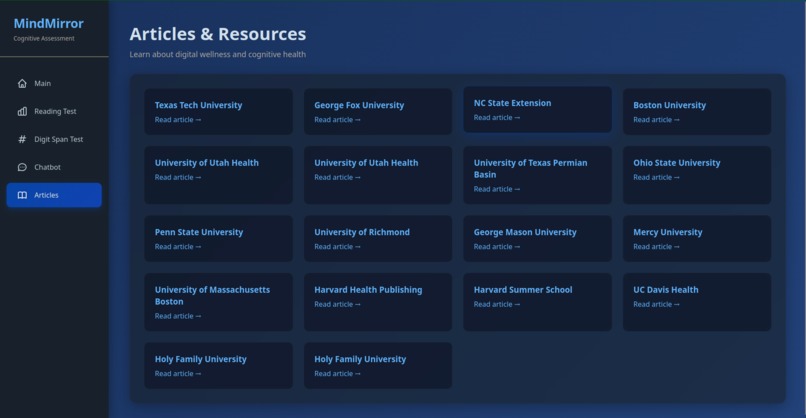Click Read article under Ohio State University
806x418 pixels.
[656, 177]
